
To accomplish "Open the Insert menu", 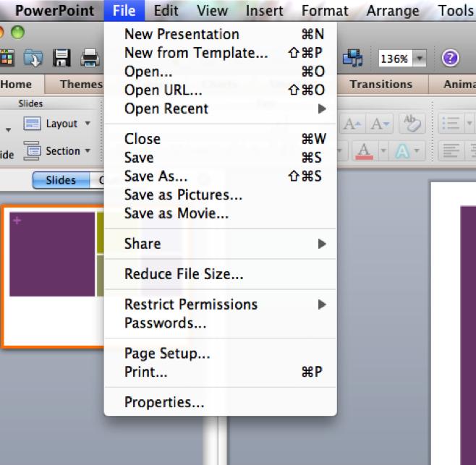I will click(265, 11).
